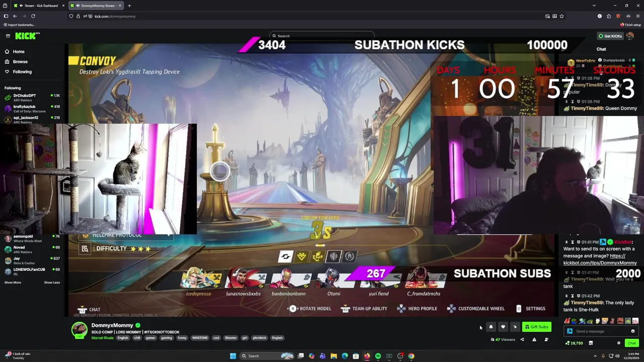Click the site lock icon
Image resolution: width=644 pixels, height=362 pixels.
[78, 16]
